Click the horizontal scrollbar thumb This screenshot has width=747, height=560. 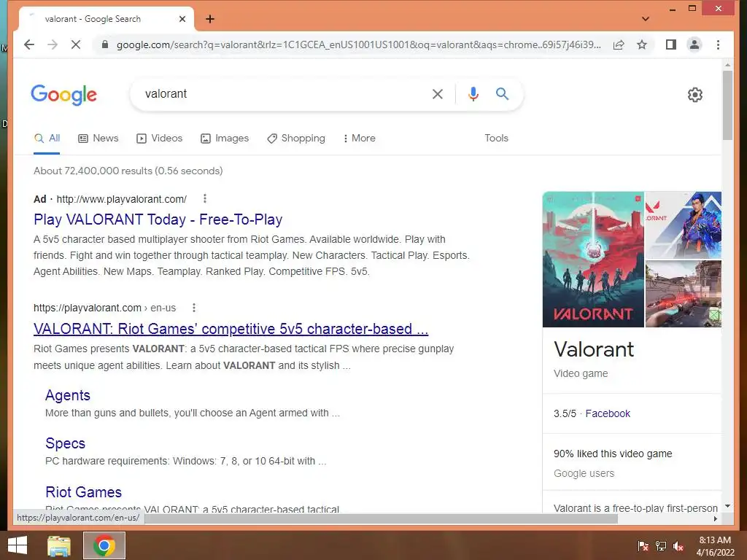click(381, 518)
